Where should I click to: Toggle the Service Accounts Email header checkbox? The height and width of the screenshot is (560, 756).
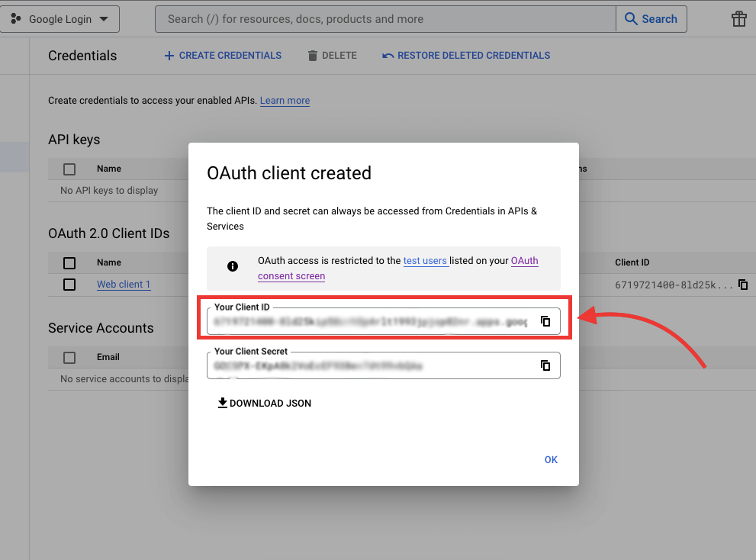(x=69, y=357)
